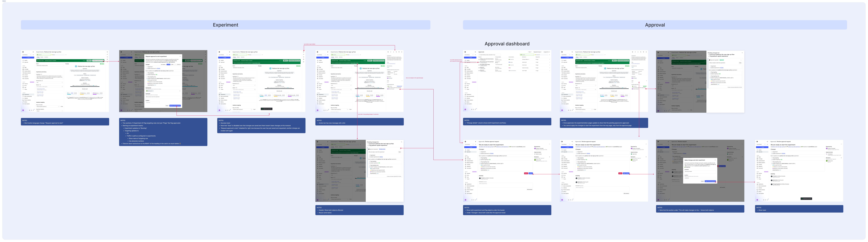
Task: Select note Action bar has new message
Action: click(x=360, y=122)
